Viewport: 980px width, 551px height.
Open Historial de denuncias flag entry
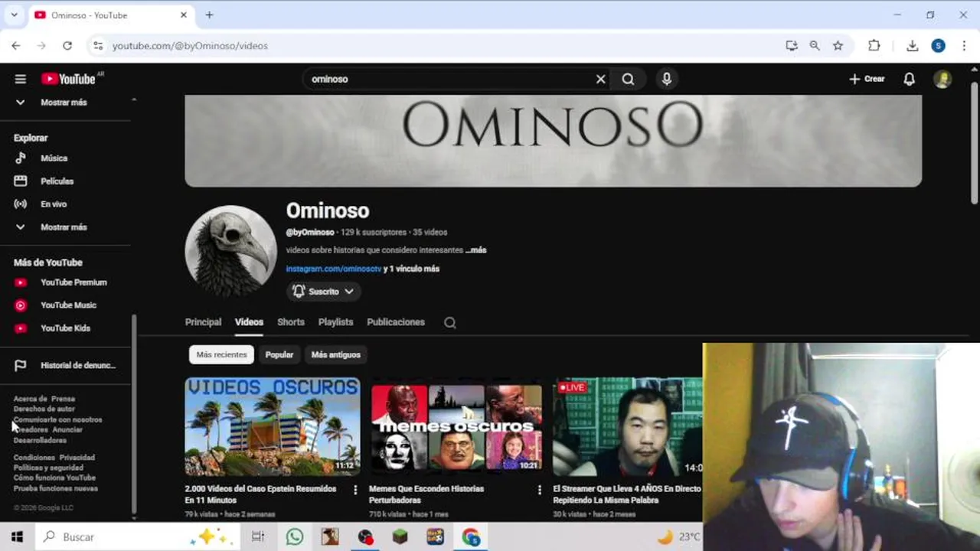[67, 366]
